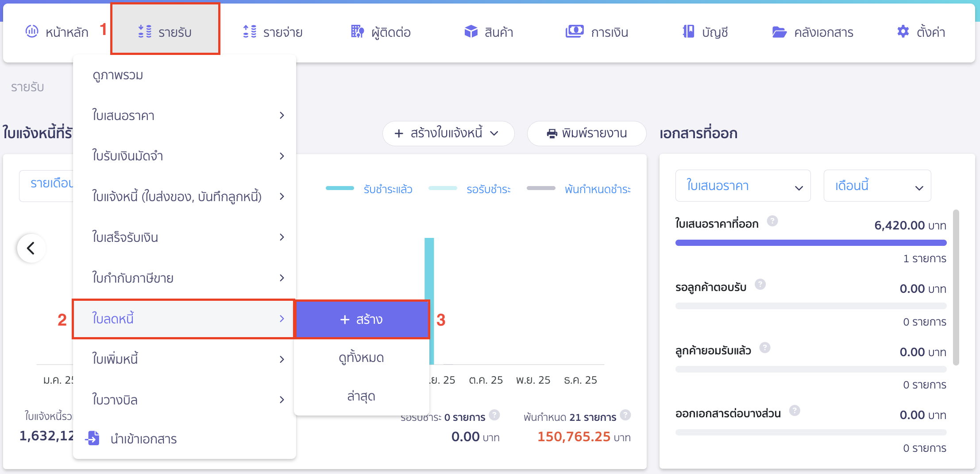Click the ผู้ติดต่อ building icon
The width and height of the screenshot is (980, 474).
click(357, 31)
